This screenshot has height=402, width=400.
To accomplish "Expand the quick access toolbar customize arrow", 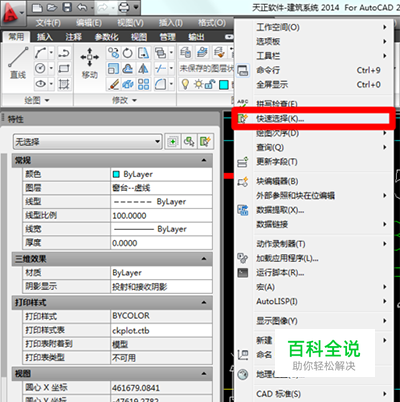I will point(136,7).
